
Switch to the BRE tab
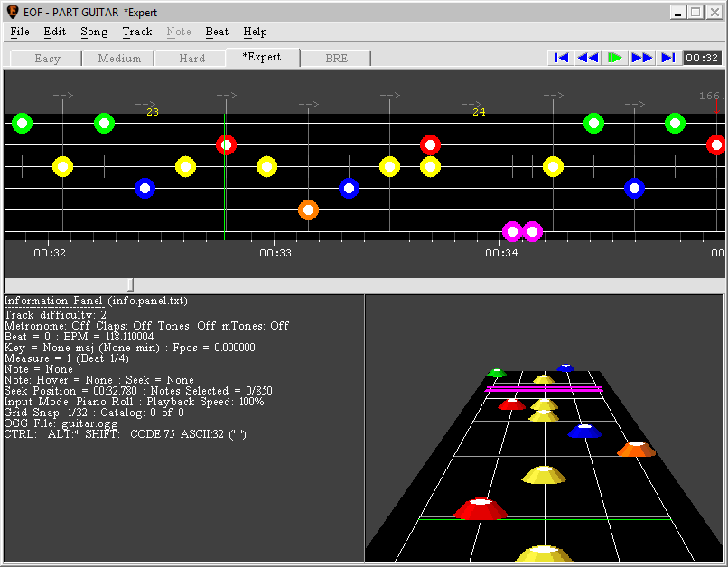pyautogui.click(x=335, y=59)
